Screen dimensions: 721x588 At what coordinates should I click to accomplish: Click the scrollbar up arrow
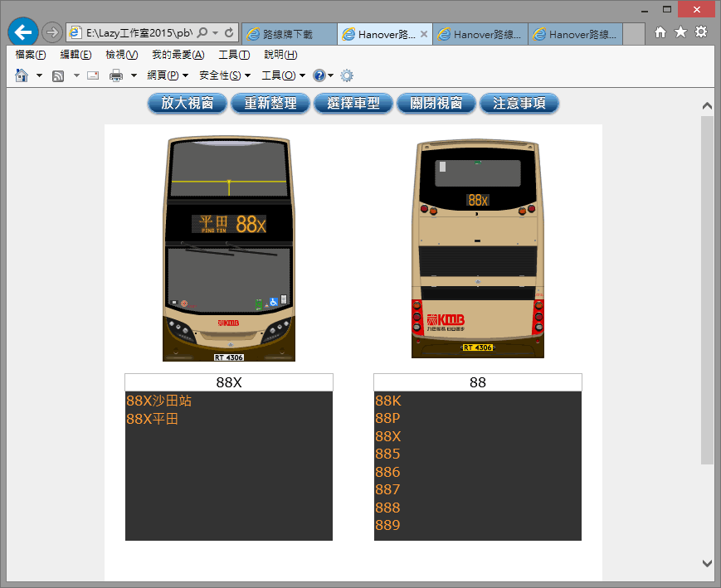pyautogui.click(x=707, y=105)
